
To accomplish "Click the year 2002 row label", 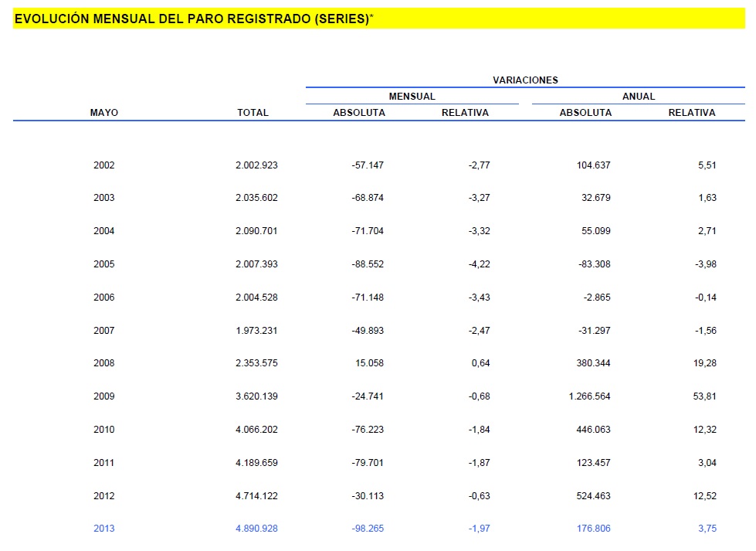I will 104,165.
